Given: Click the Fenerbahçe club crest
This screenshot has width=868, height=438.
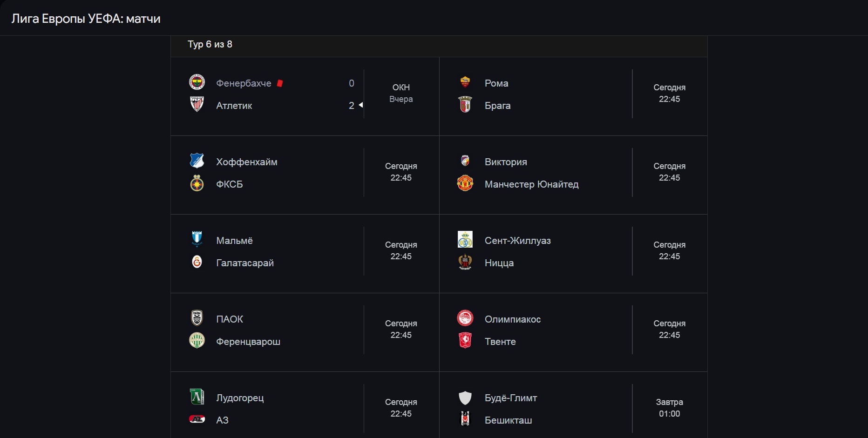Looking at the screenshot, I should click(x=197, y=82).
